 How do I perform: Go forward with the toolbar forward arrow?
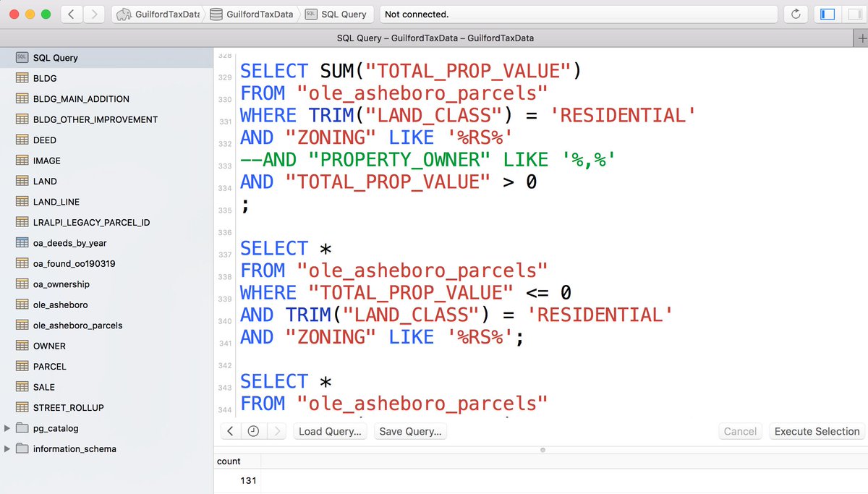pyautogui.click(x=95, y=14)
